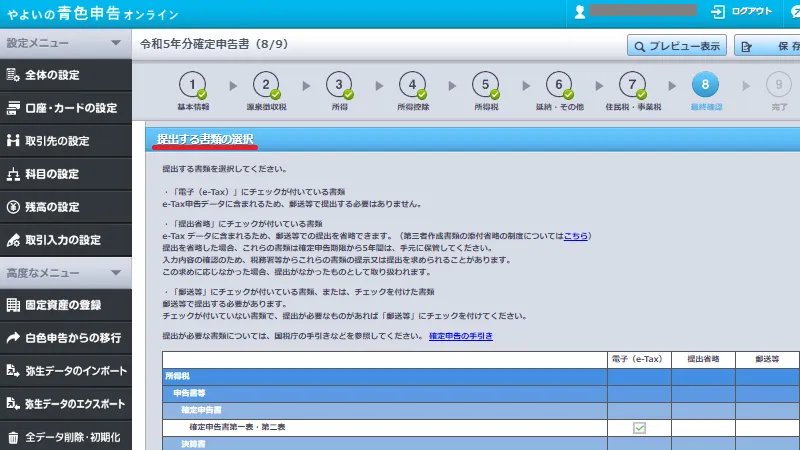Open 弥生データのインポート menu item
This screenshot has height=450, width=800.
tap(66, 370)
